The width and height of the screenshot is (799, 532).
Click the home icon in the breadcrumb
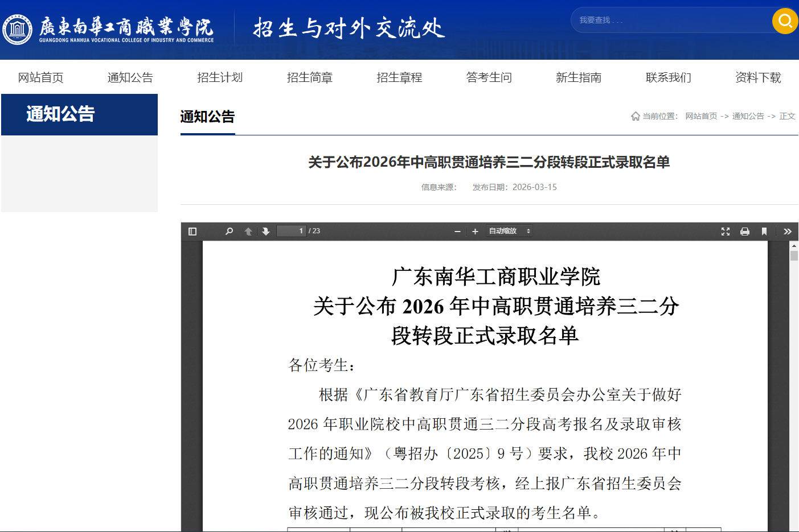tap(635, 116)
